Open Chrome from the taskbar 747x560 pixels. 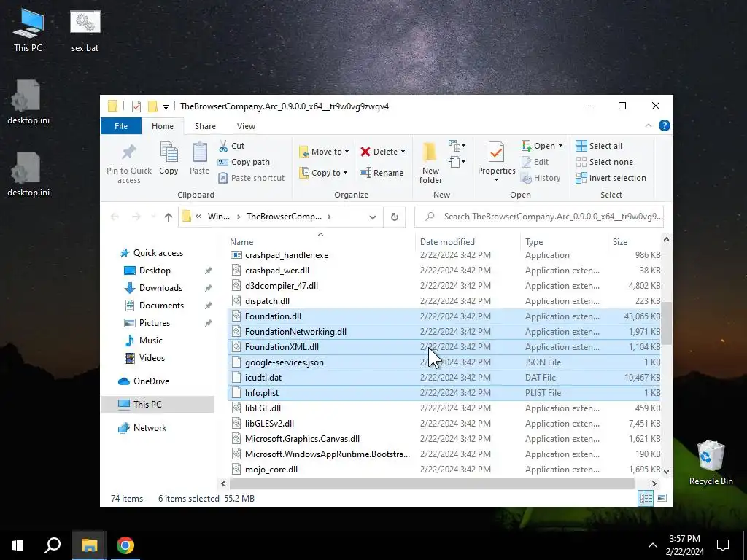(125, 545)
